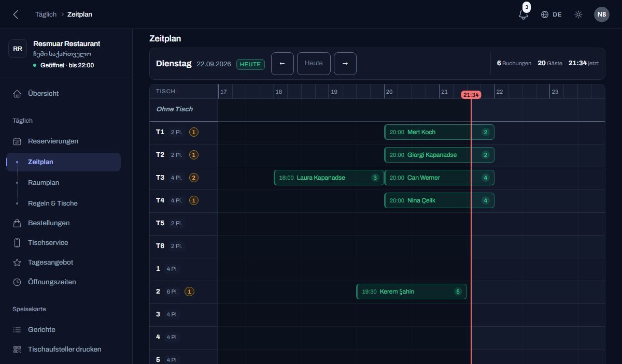Click the HEUTE date badge

pyautogui.click(x=250, y=64)
